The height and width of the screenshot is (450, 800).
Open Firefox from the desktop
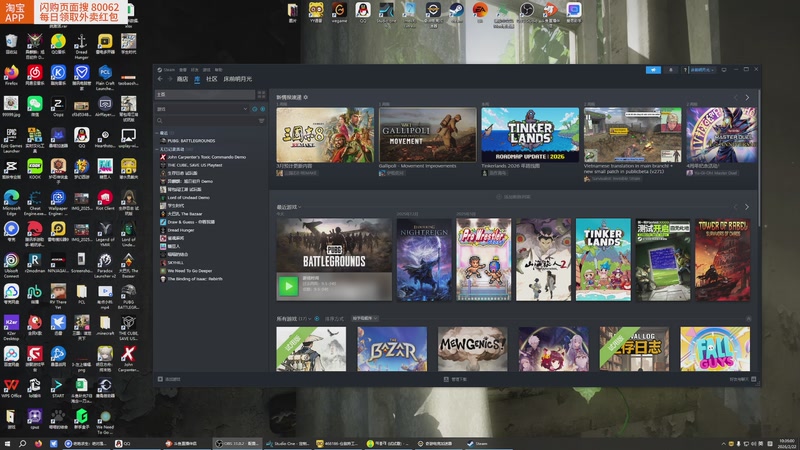click(11, 74)
